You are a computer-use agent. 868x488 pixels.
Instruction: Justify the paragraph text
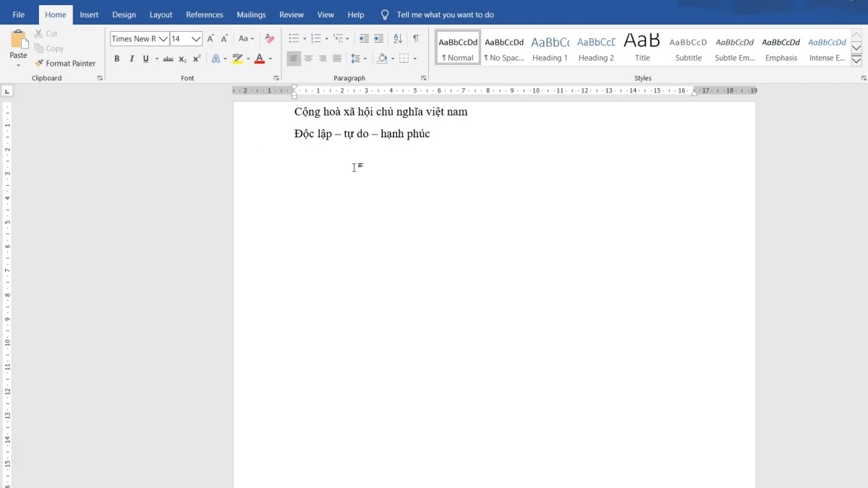pyautogui.click(x=337, y=59)
